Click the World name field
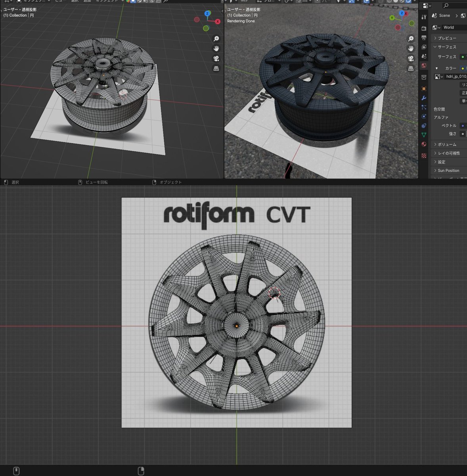Viewport: 467px width, 476px height. [454, 27]
